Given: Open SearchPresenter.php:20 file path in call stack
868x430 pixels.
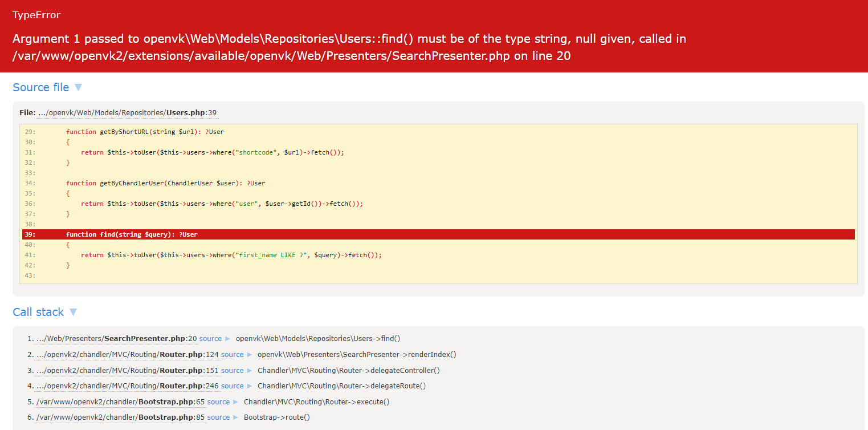Looking at the screenshot, I should pyautogui.click(x=116, y=339).
